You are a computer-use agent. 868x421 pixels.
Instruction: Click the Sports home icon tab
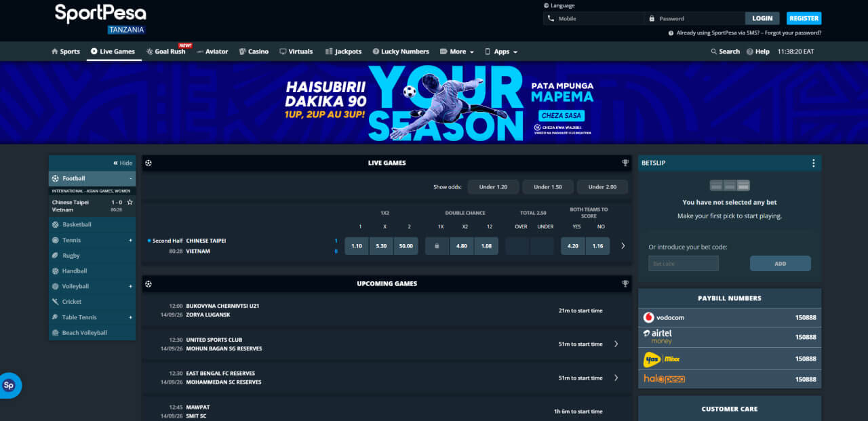coord(66,52)
